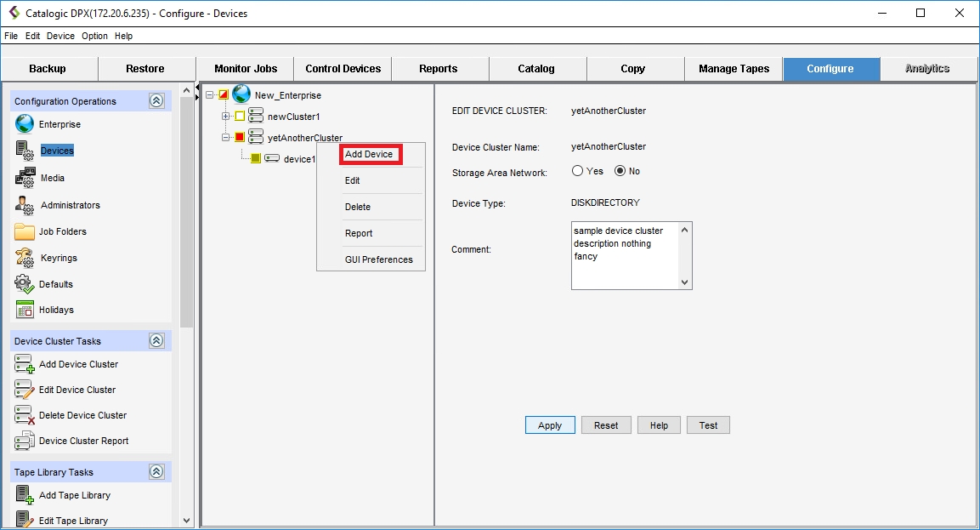Click the Holidays calendar icon
The height and width of the screenshot is (530, 980).
[x=25, y=310]
